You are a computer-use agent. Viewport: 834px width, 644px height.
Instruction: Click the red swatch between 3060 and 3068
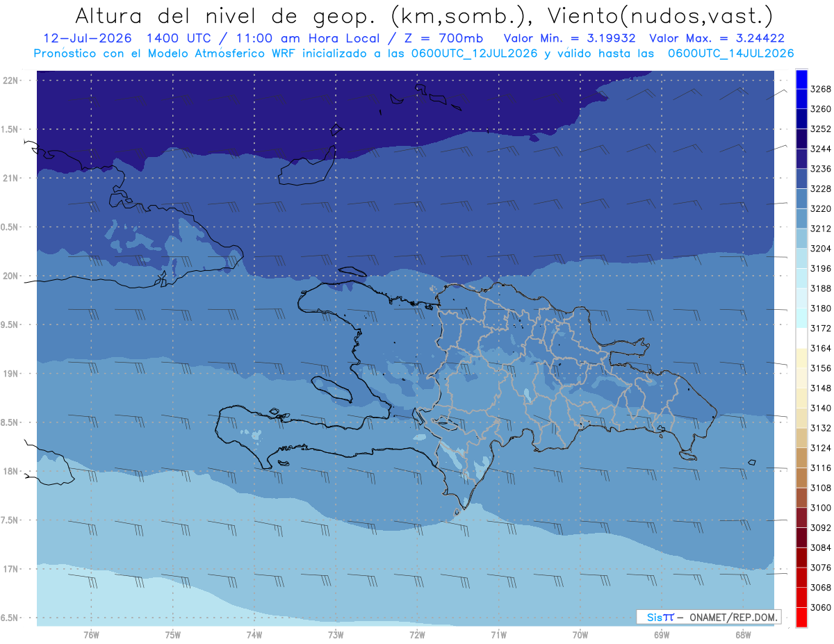[x=801, y=597]
